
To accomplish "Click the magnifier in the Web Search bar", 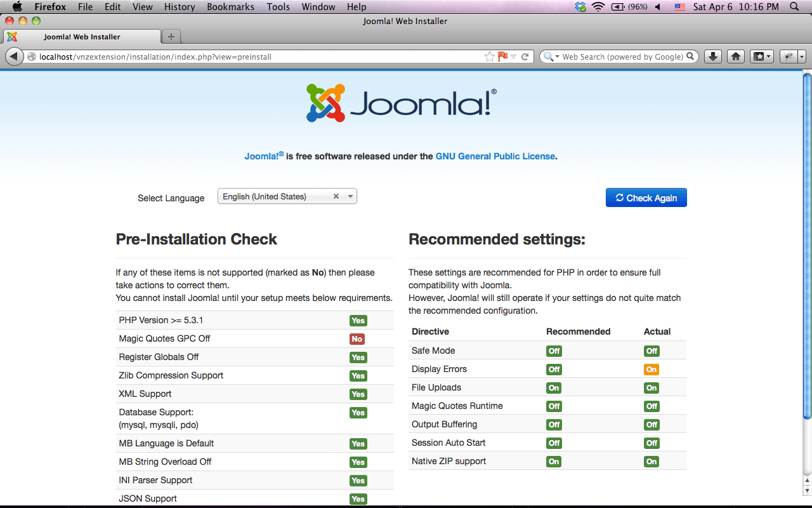I will (691, 56).
